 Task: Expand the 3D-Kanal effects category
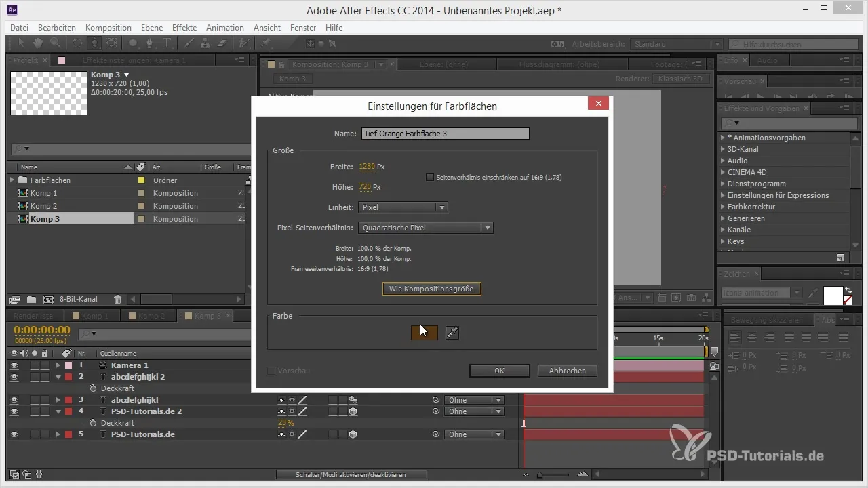(723, 149)
